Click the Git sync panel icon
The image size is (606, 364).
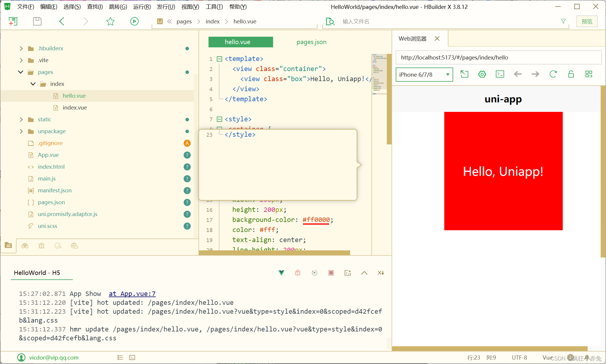pyautogui.click(x=58, y=246)
